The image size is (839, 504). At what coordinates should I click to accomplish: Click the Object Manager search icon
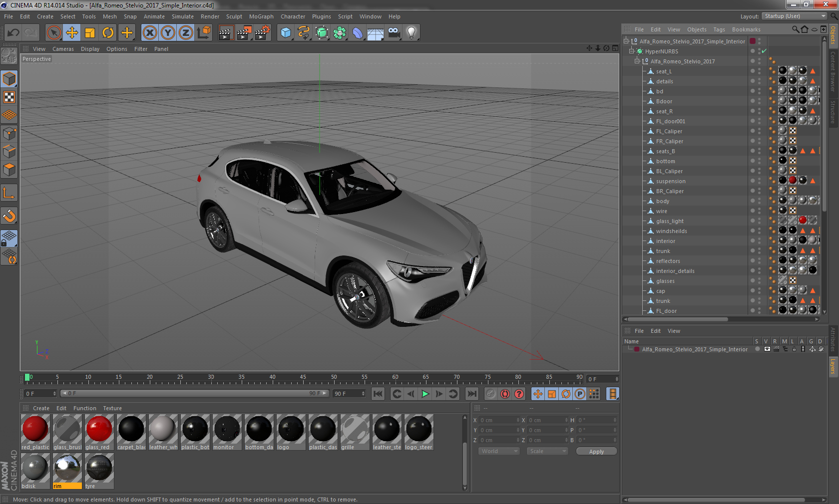point(795,29)
